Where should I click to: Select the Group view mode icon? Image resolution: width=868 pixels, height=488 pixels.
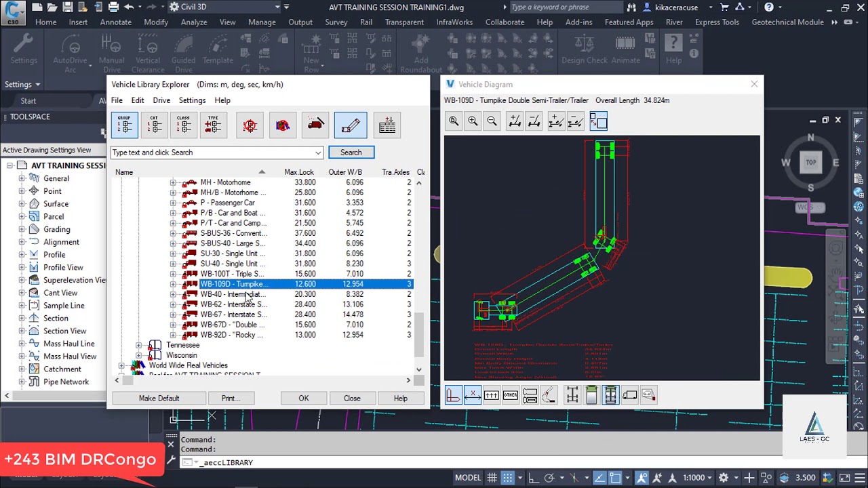click(x=125, y=125)
